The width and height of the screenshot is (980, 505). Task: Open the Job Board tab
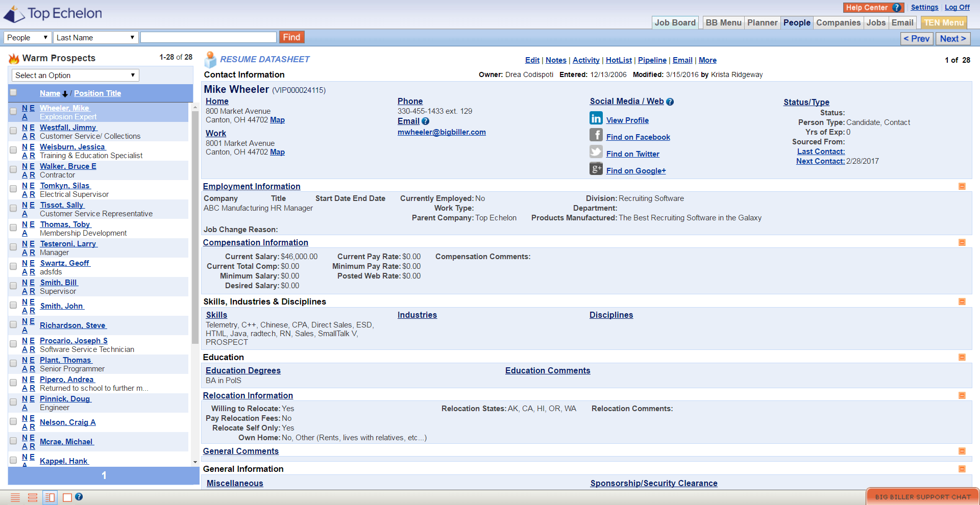[675, 23]
